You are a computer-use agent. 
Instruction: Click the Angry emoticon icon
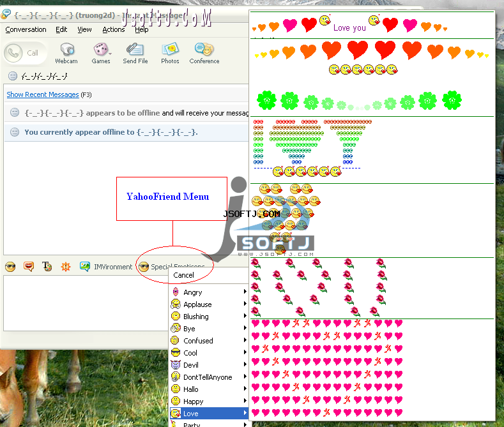[x=176, y=292]
